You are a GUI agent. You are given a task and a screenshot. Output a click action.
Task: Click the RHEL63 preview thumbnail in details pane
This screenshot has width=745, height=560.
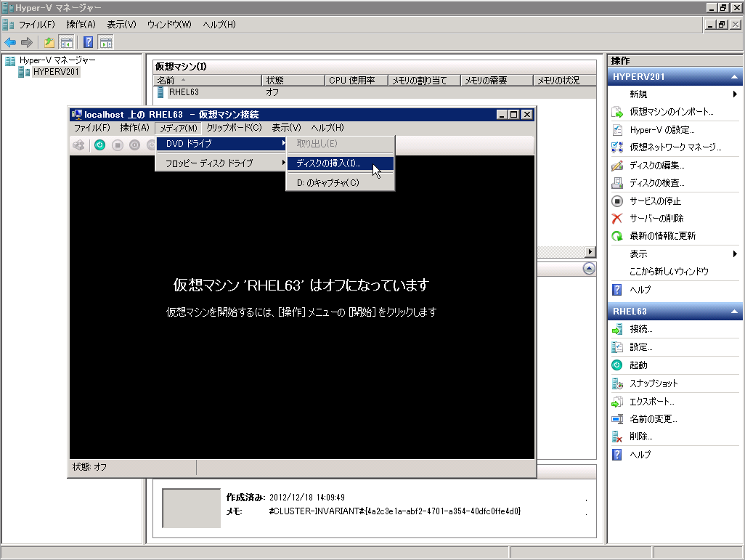191,508
